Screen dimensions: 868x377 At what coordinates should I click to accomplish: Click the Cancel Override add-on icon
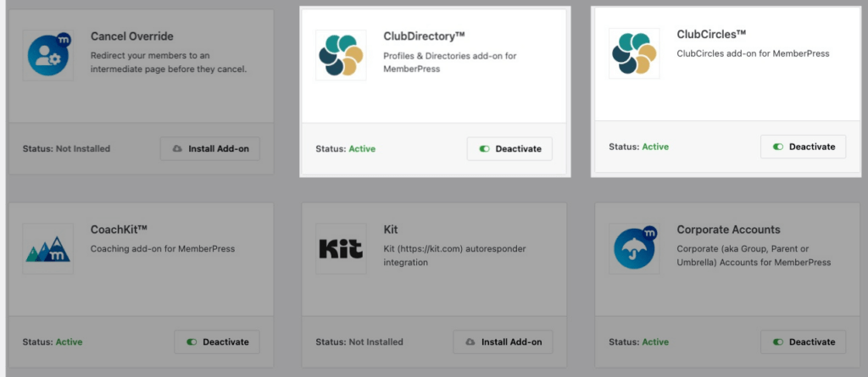[48, 55]
